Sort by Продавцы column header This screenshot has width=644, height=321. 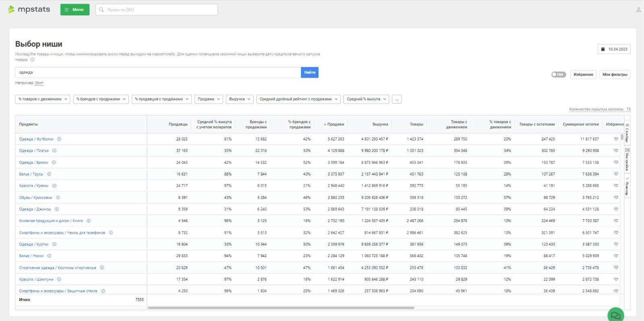(x=178, y=124)
